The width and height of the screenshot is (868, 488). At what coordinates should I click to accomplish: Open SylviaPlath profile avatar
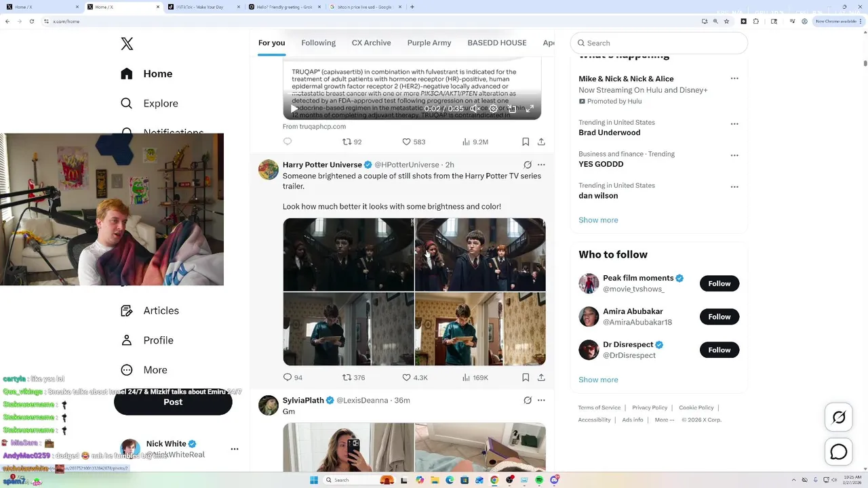coord(269,405)
